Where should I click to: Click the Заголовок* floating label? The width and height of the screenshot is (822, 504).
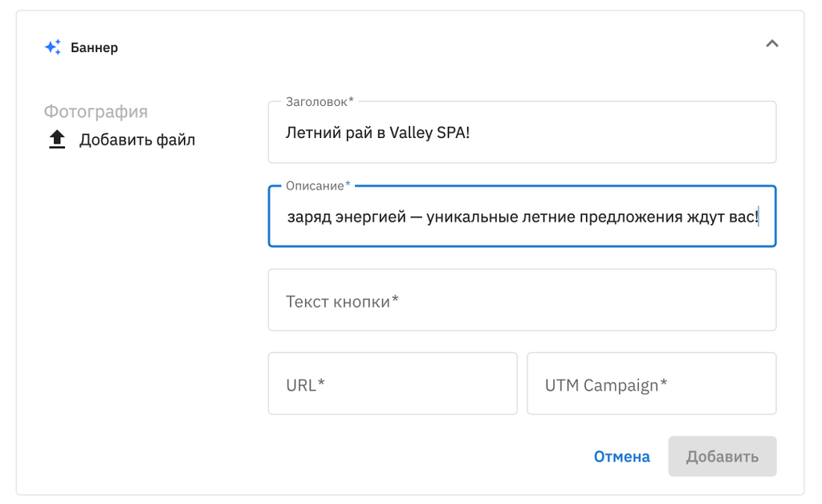319,102
